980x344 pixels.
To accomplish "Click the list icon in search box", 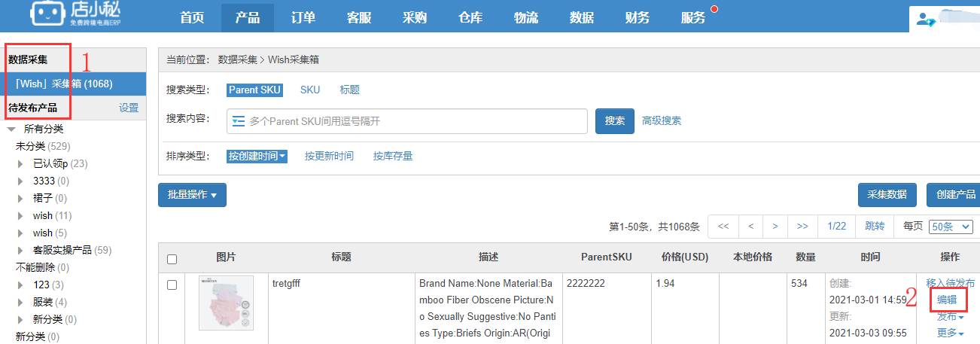I will click(x=239, y=120).
